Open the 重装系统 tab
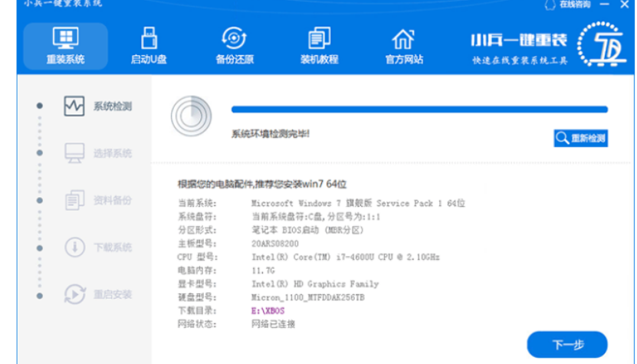637x364 pixels. point(65,46)
